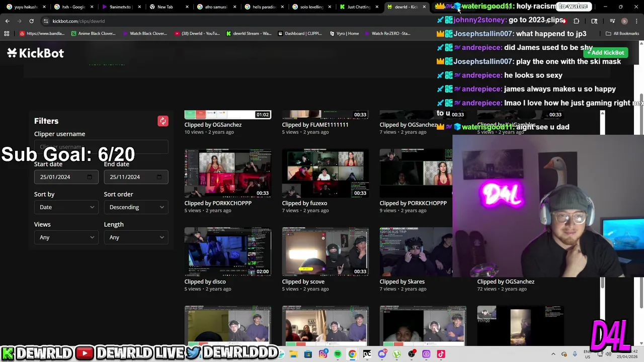Open the 'Watch Black Clover' bookmark
This screenshot has width=644, height=362.
click(x=144, y=34)
